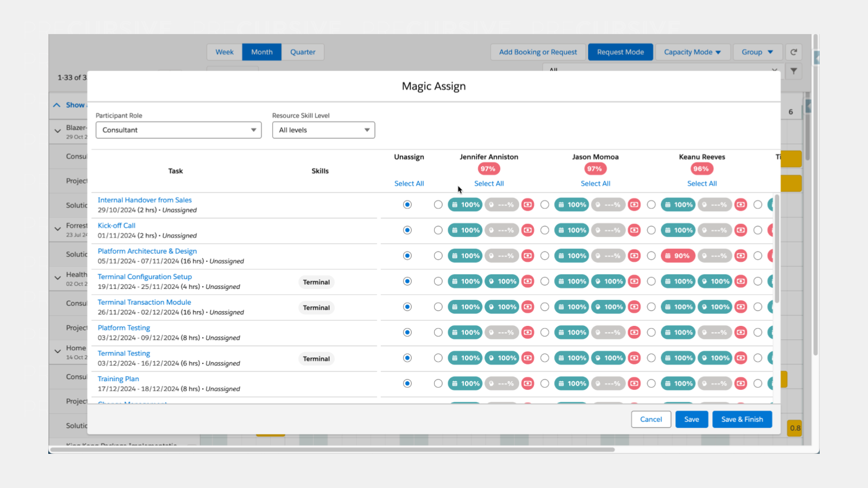Switch to the Quarter view tab
Screen dimensions: 868x488
tap(303, 52)
